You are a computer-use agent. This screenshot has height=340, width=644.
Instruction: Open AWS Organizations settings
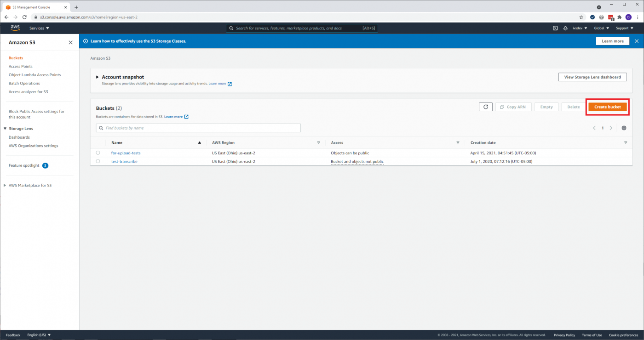point(34,146)
